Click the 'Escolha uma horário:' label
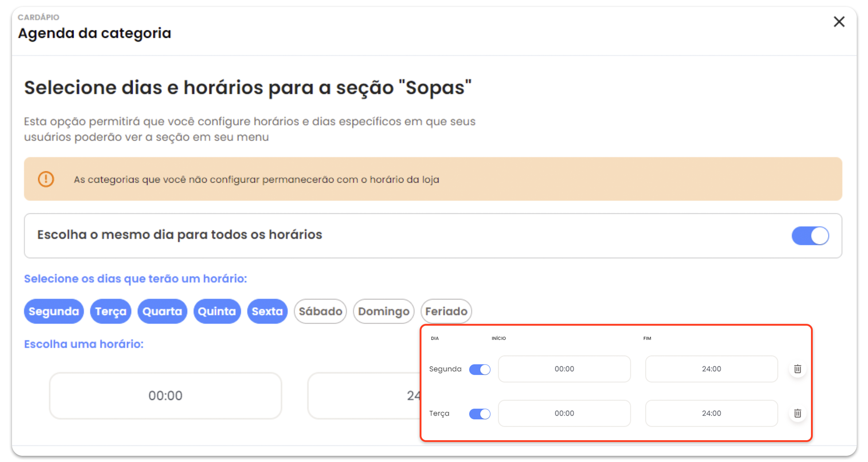 point(84,344)
